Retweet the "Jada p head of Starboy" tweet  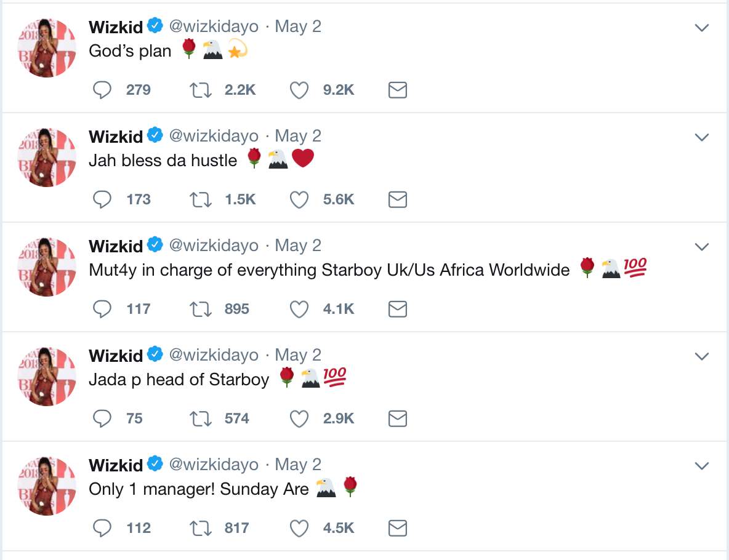(200, 418)
